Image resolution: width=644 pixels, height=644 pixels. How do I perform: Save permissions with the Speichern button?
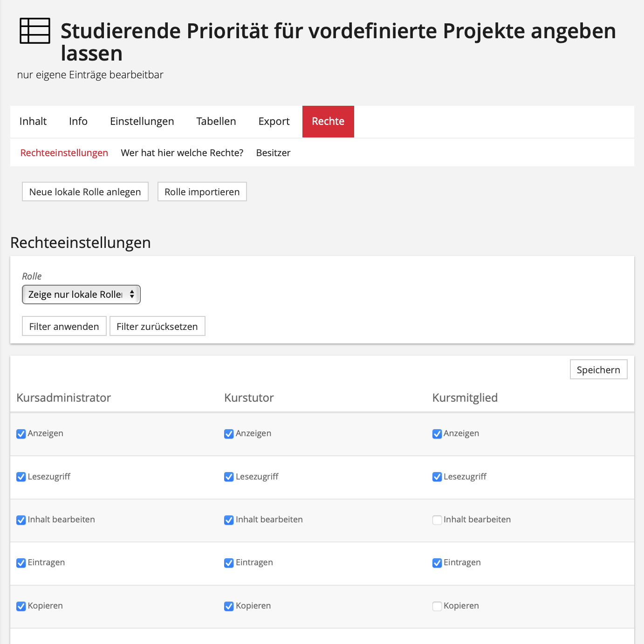click(x=598, y=370)
